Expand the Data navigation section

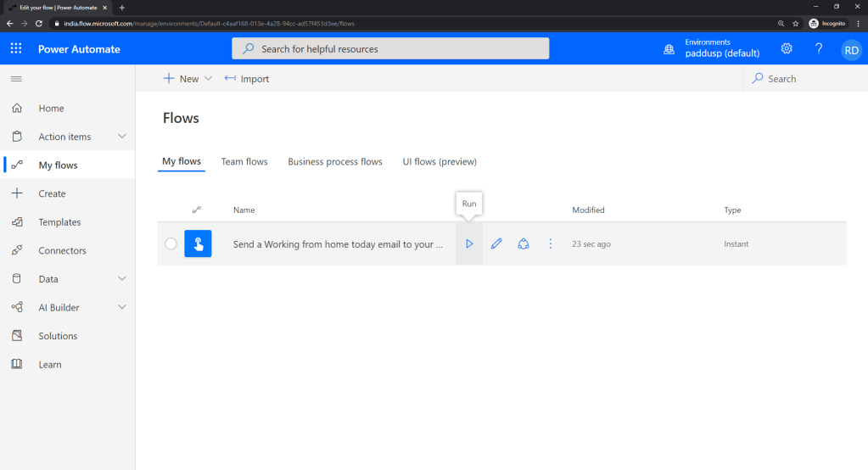[121, 279]
